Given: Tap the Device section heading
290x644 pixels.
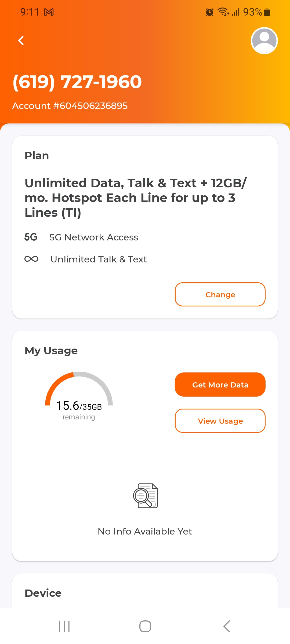Looking at the screenshot, I should pyautogui.click(x=43, y=593).
